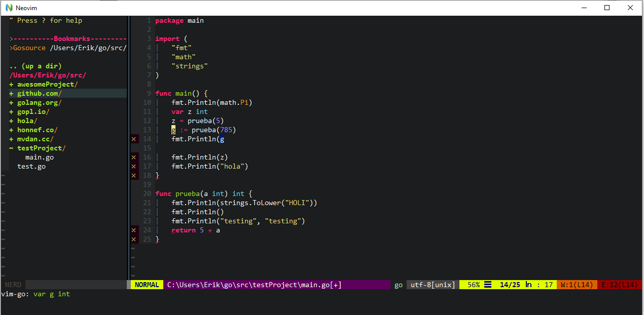Click the E:12(L14) error indicator
The width and height of the screenshot is (644, 315).
619,284
